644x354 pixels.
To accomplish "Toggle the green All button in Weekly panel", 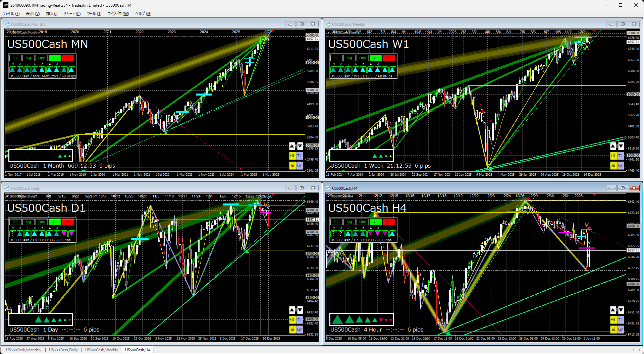I will point(376,58).
